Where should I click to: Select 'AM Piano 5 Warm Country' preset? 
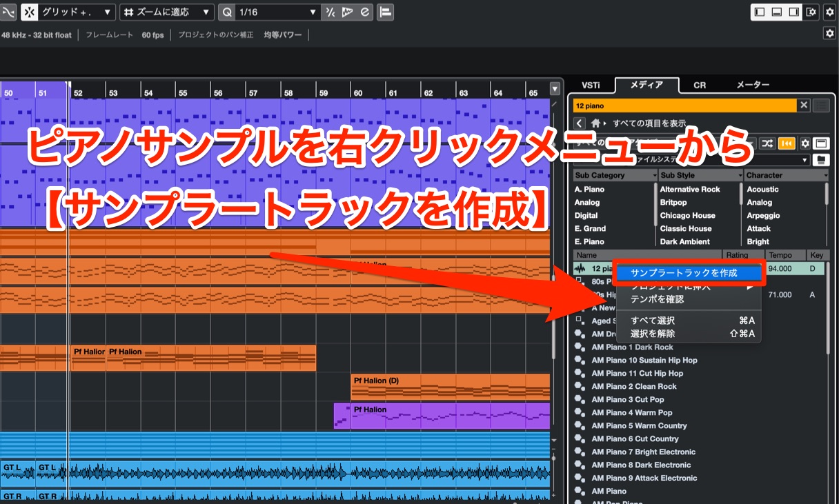coord(639,425)
